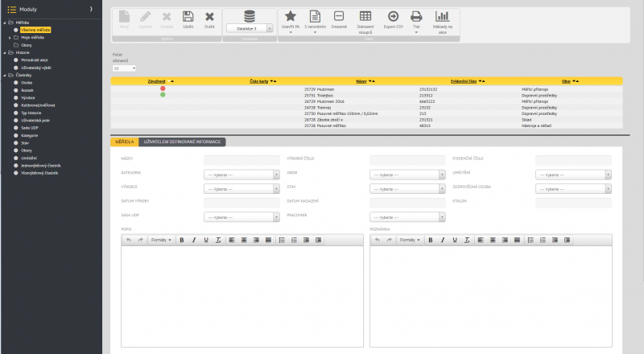Expand the Moje měřidla folder

[10, 37]
